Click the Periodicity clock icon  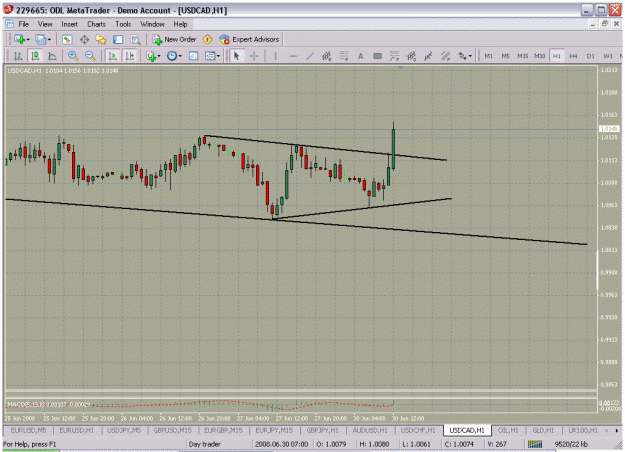(x=172, y=56)
